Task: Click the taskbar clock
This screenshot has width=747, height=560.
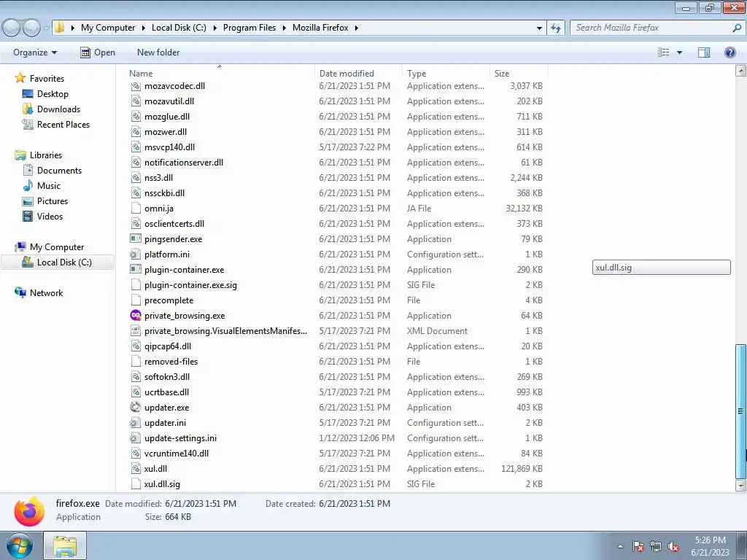Action: 710,545
